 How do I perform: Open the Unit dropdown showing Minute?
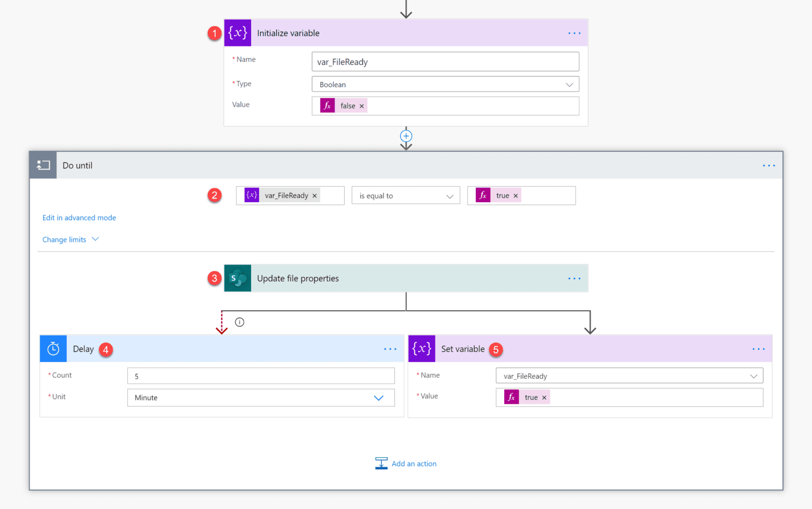[379, 397]
